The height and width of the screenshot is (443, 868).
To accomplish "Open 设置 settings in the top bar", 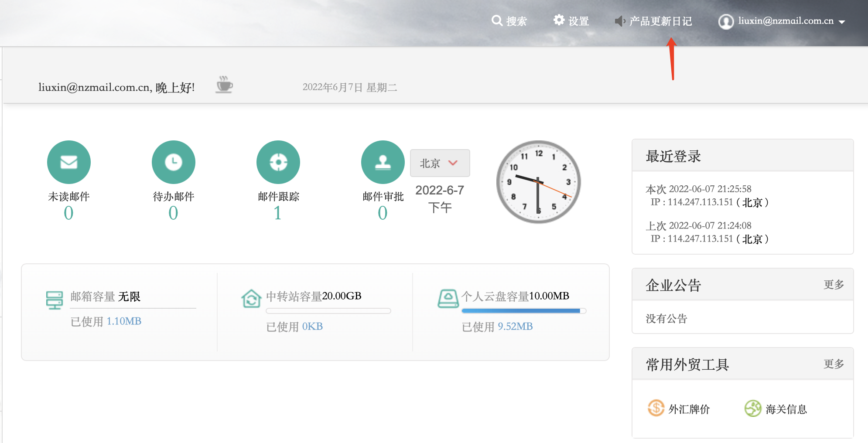I will pos(571,21).
